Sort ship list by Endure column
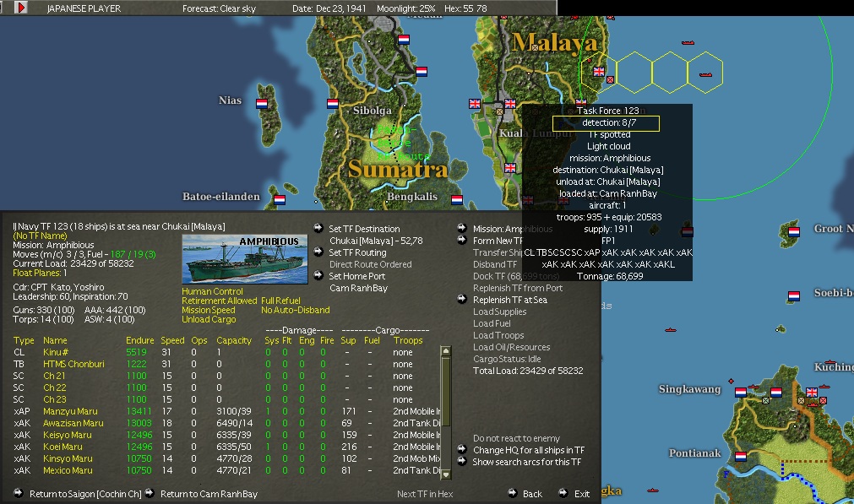This screenshot has width=854, height=504. pos(140,340)
